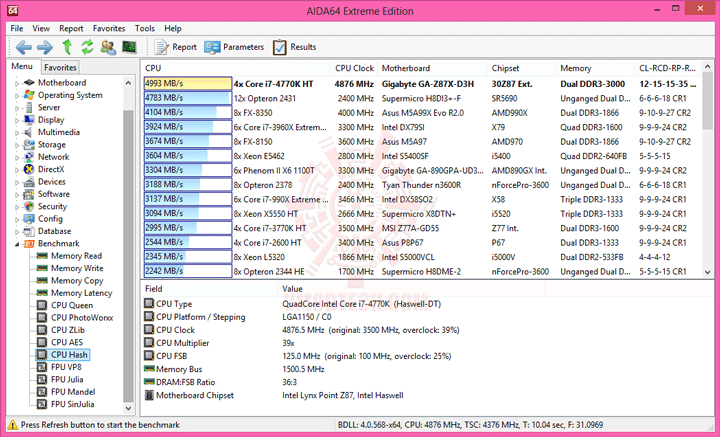Click the orange Benchmark icon
Viewport: 720px width, 437px height.
(29, 244)
